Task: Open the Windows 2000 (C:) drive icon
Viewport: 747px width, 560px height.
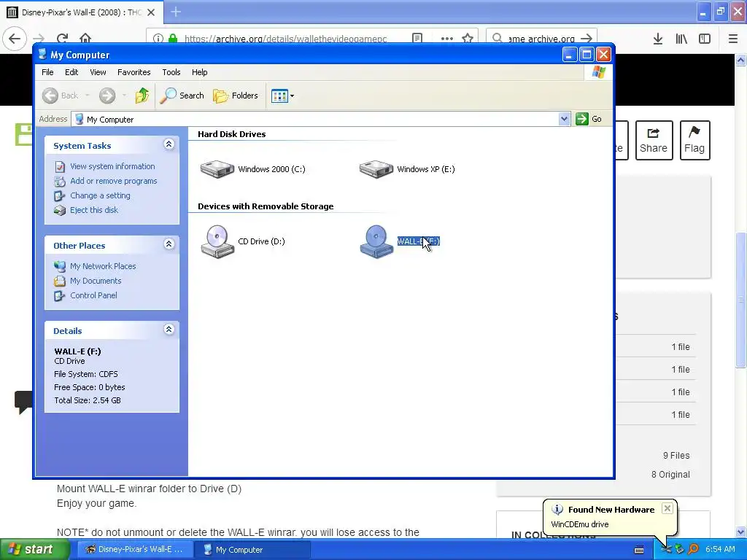Action: point(217,169)
